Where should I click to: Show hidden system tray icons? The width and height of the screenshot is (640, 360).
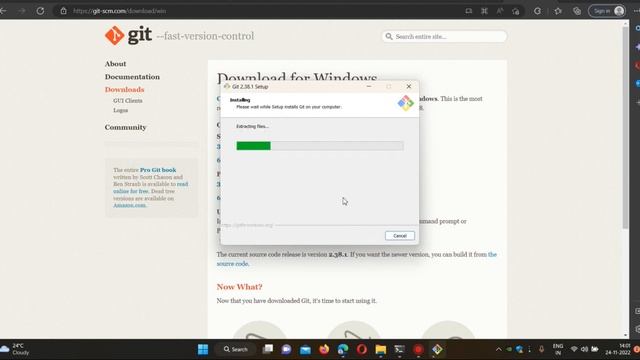point(498,349)
